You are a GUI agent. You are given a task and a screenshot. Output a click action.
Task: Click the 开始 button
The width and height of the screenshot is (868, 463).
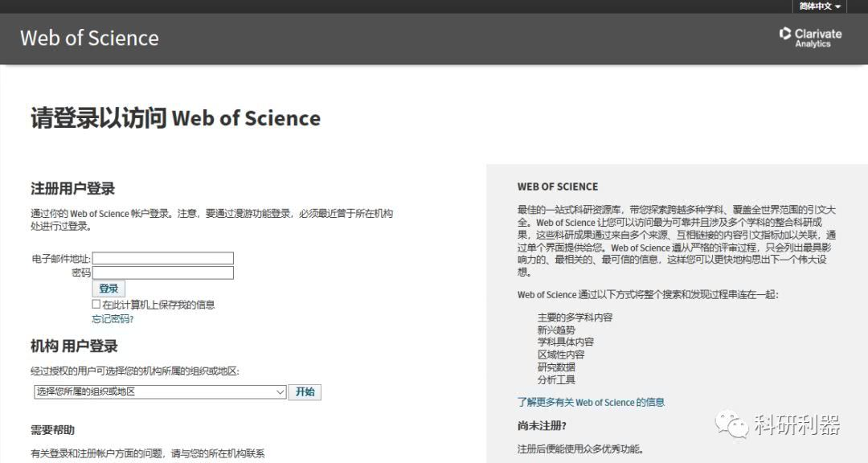point(305,391)
